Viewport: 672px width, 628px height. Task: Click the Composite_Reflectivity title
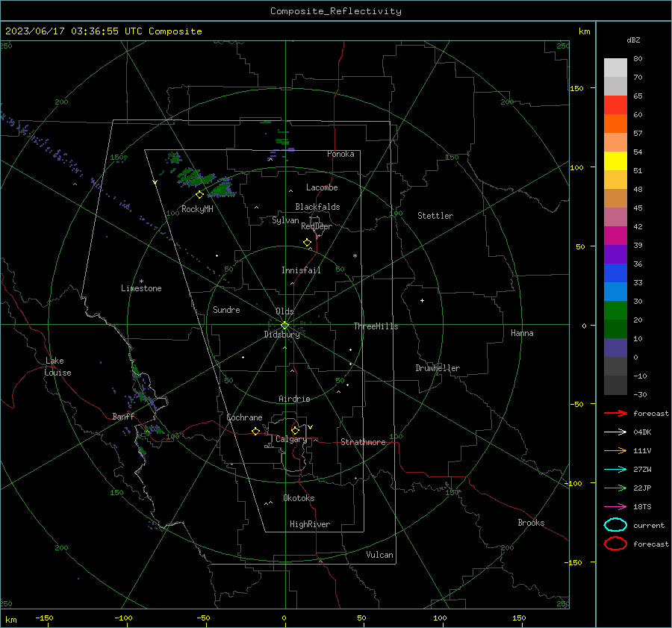(x=336, y=11)
